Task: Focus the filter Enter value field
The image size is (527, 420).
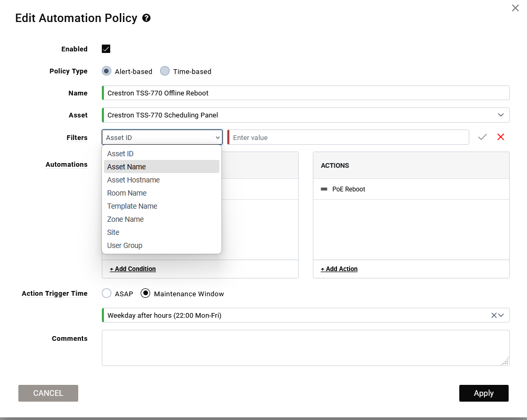Action: point(348,137)
